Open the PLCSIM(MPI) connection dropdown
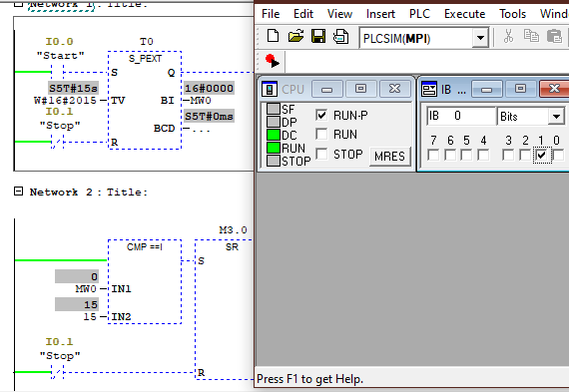This screenshot has height=392, width=569. [480, 38]
